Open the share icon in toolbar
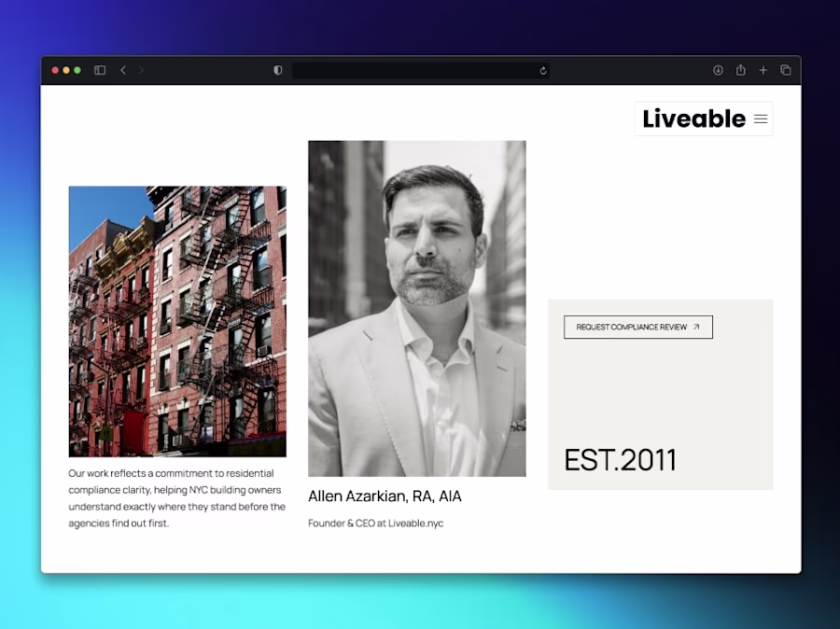Image resolution: width=840 pixels, height=629 pixels. coord(740,70)
